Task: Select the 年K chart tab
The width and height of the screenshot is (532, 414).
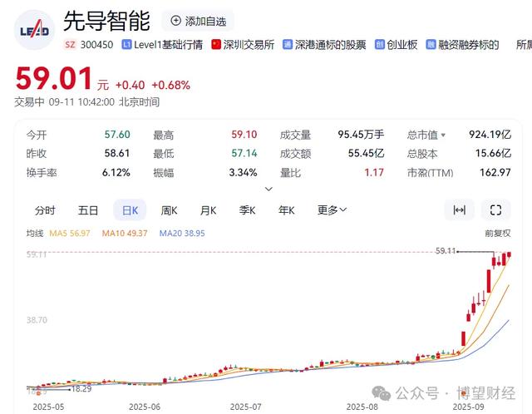Action: pos(286,210)
